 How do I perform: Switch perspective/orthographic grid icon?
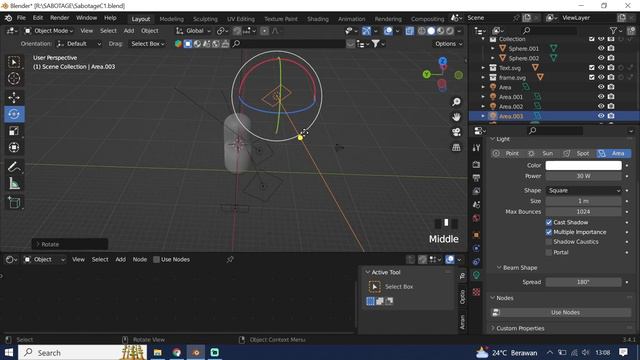click(x=456, y=147)
